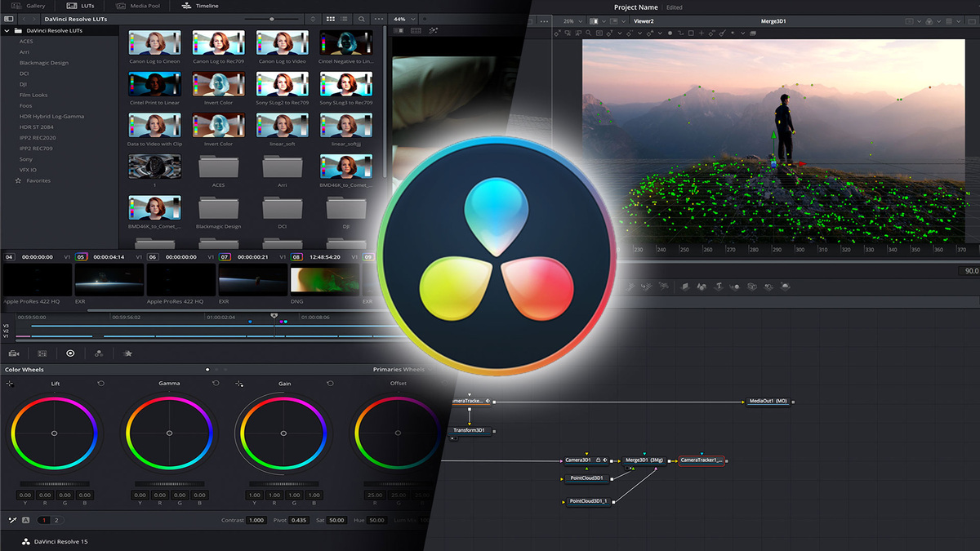Pick black point with the Lift picker

pyautogui.click(x=10, y=383)
